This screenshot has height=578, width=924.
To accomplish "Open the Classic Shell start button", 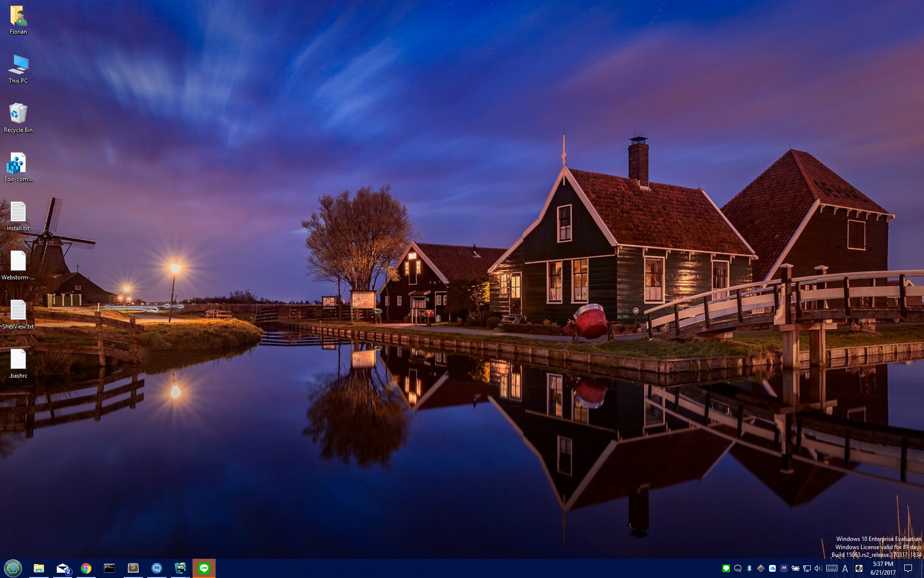I will tap(13, 568).
